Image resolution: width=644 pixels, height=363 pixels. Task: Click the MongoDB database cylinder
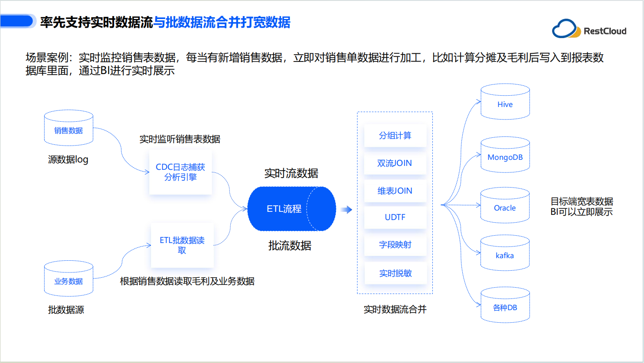505,155
